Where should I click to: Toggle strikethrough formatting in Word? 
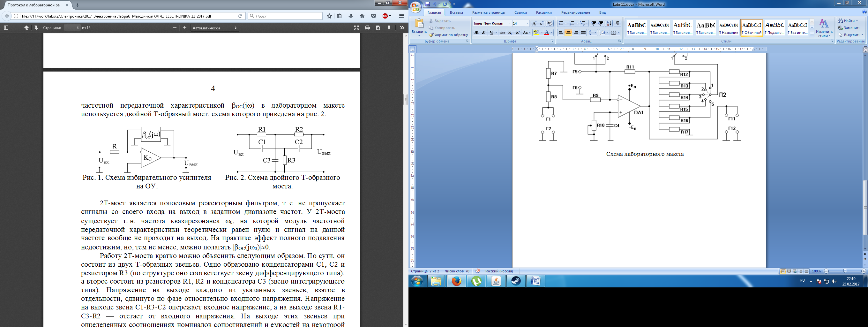click(502, 33)
